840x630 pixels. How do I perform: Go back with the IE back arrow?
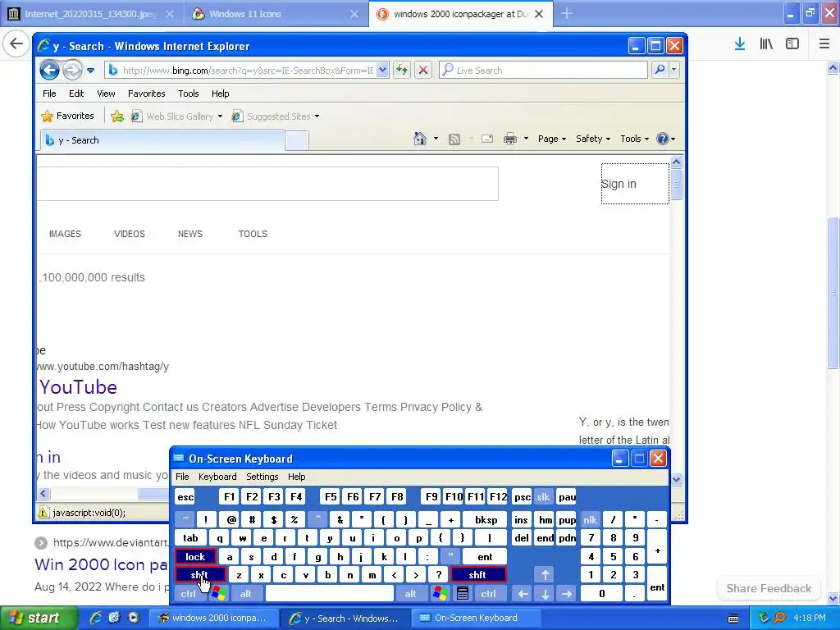pos(49,70)
